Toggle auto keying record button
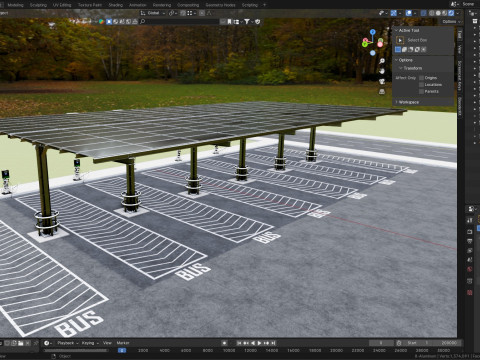480x360 pixels. [x=224, y=343]
